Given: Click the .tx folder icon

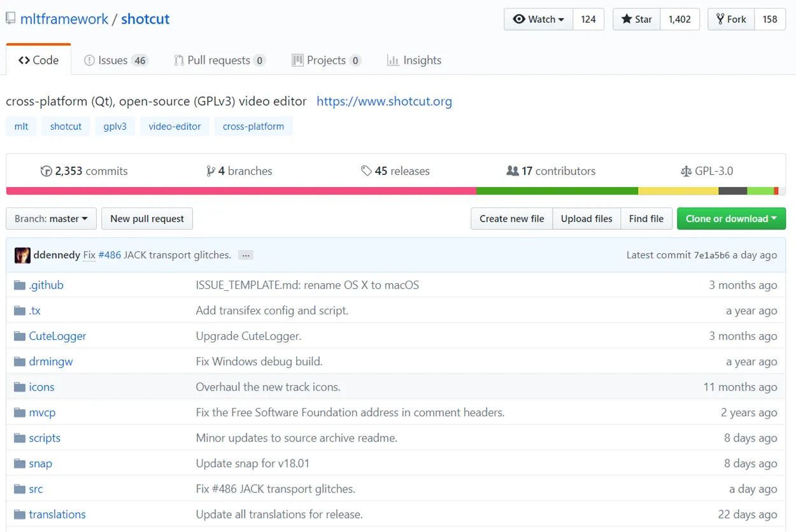Looking at the screenshot, I should (19, 311).
